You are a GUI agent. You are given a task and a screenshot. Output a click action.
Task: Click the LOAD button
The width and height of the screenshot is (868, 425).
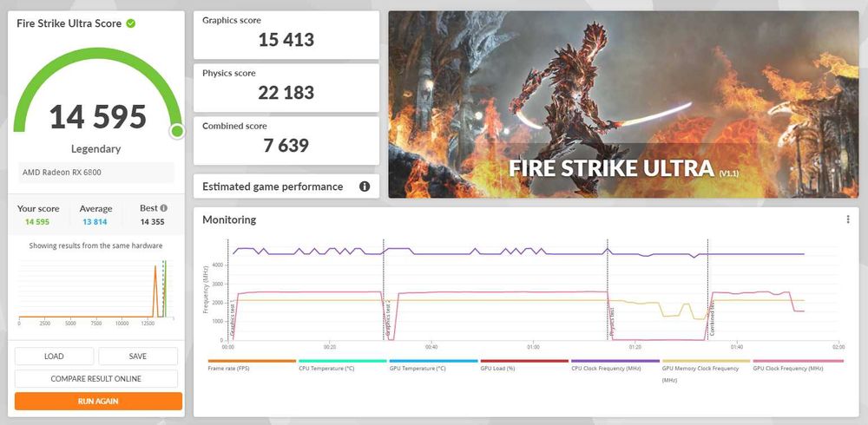click(x=54, y=356)
